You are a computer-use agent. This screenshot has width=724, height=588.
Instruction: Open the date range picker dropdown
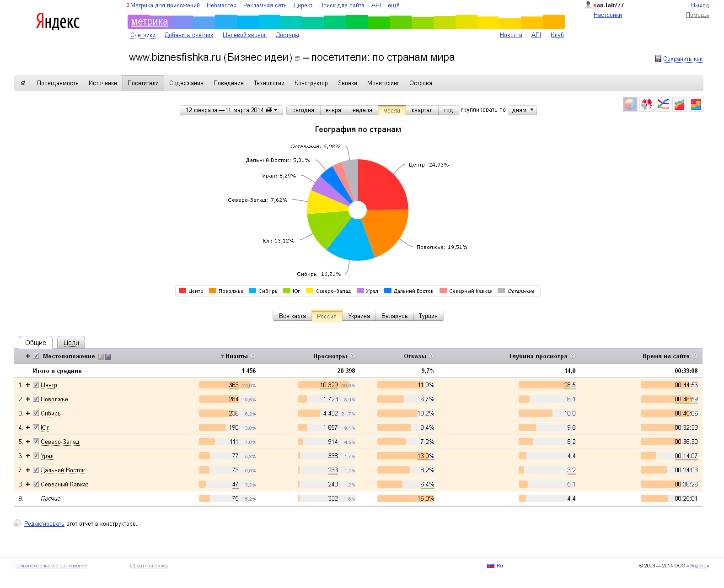pos(231,110)
